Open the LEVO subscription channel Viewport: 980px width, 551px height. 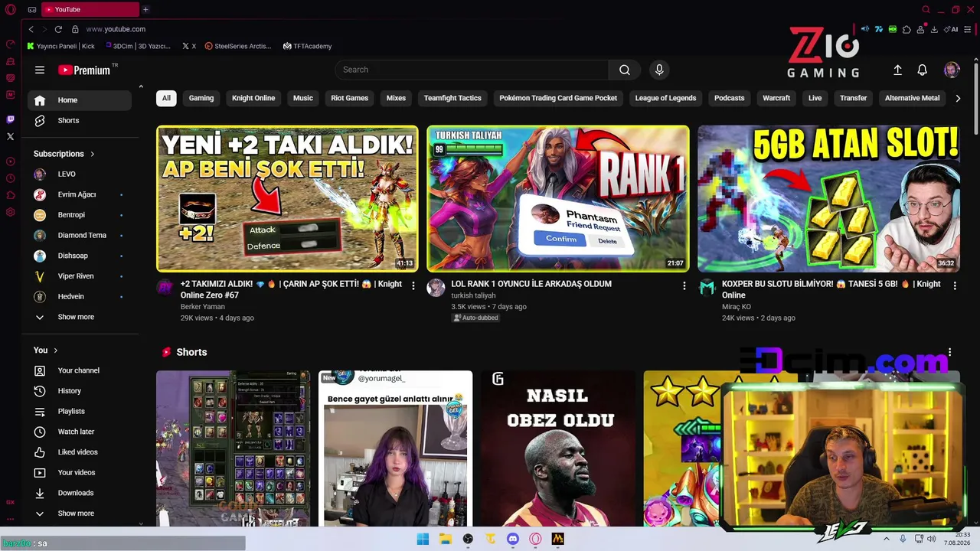[x=80, y=174]
